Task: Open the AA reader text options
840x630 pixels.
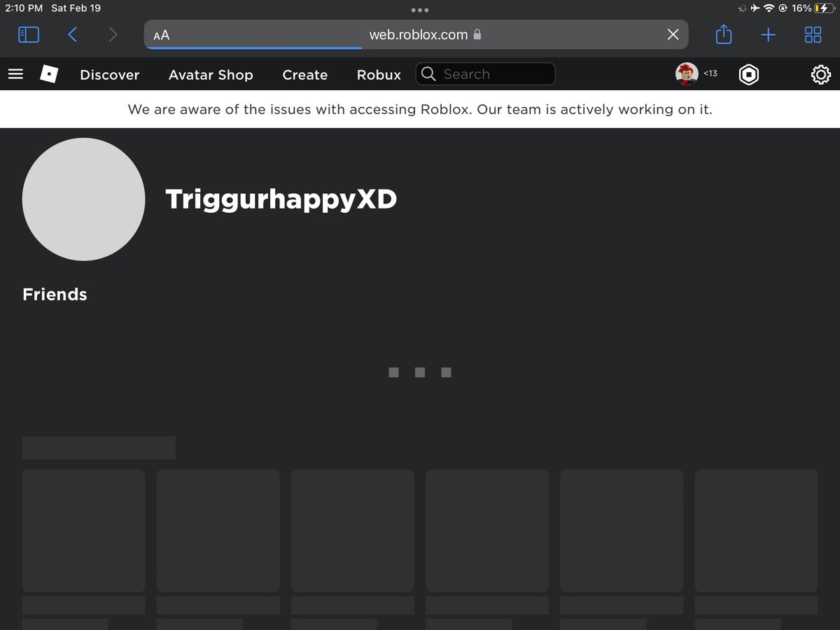Action: (x=162, y=35)
